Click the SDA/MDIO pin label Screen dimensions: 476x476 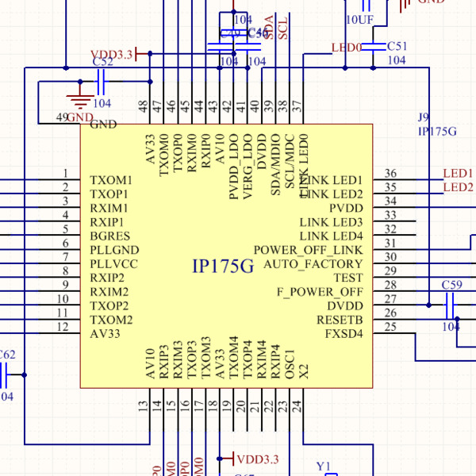(x=275, y=164)
